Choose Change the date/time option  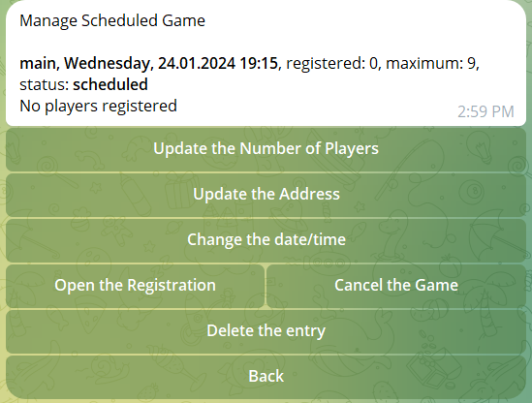266,240
